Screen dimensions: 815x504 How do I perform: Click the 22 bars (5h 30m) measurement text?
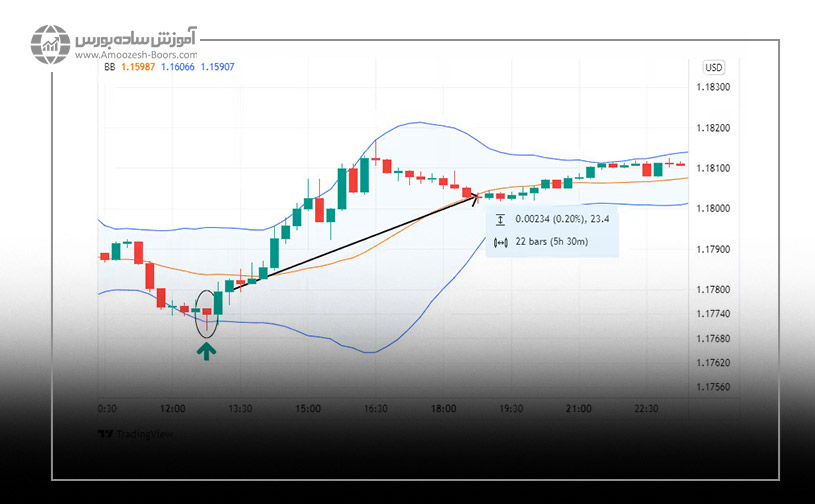pyautogui.click(x=550, y=241)
